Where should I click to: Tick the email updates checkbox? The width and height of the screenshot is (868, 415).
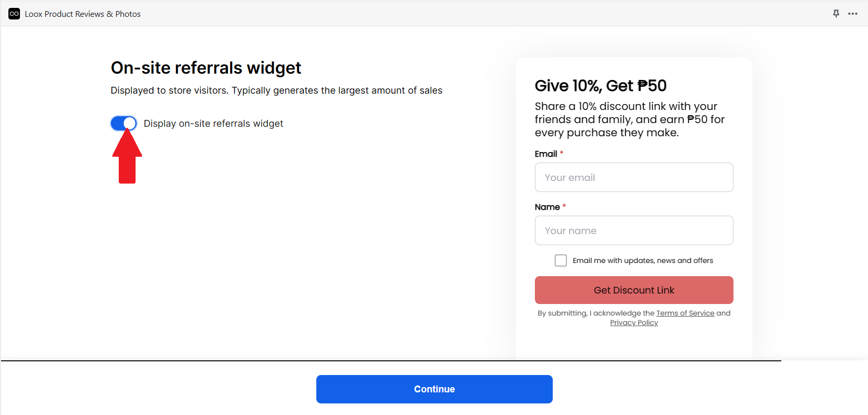[x=561, y=260]
